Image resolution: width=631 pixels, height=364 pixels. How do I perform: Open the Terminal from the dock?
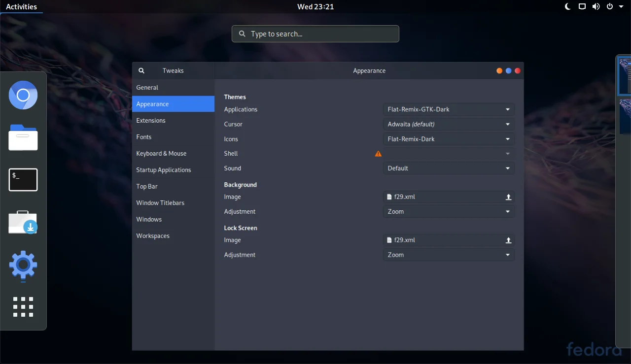pos(23,180)
